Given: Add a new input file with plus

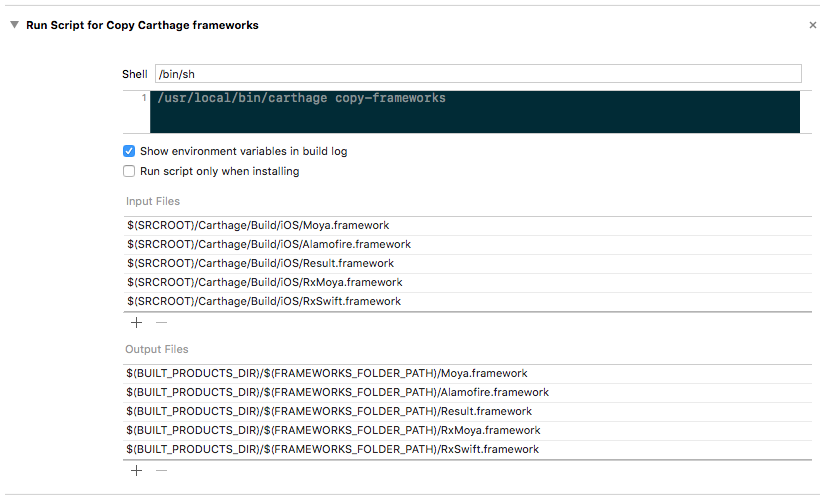Looking at the screenshot, I should [137, 322].
